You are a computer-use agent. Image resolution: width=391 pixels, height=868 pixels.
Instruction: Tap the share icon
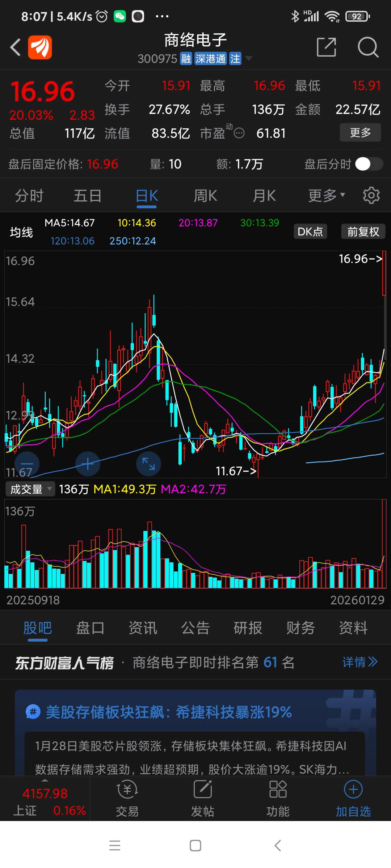click(x=327, y=47)
